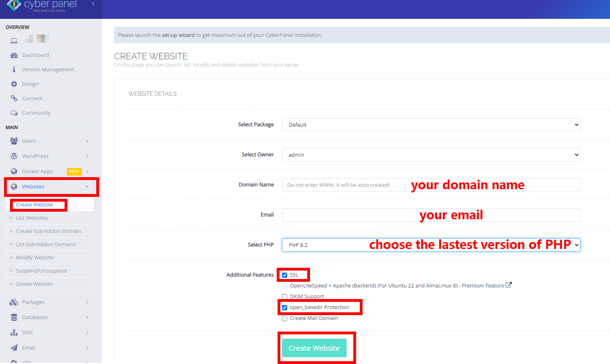610x364 pixels.
Task: Open the Design sidebar entry
Action: (30, 84)
